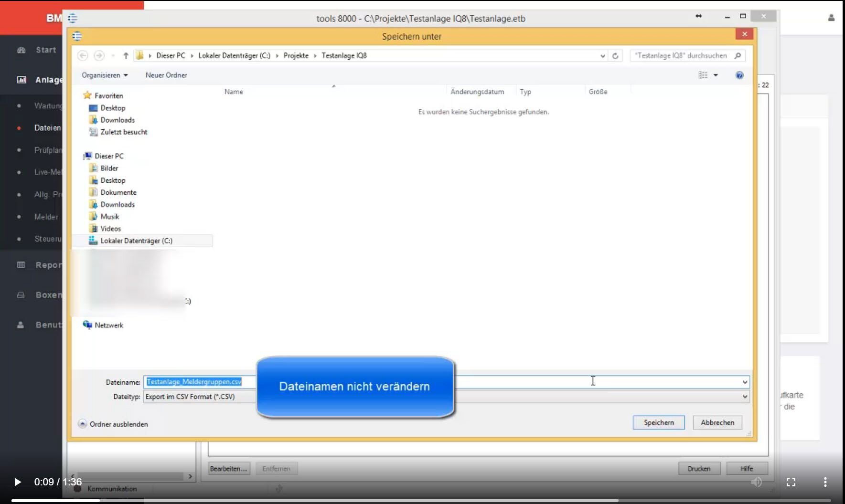This screenshot has height=504, width=845.
Task: Go up one folder level with the up arrow
Action: coord(126,56)
